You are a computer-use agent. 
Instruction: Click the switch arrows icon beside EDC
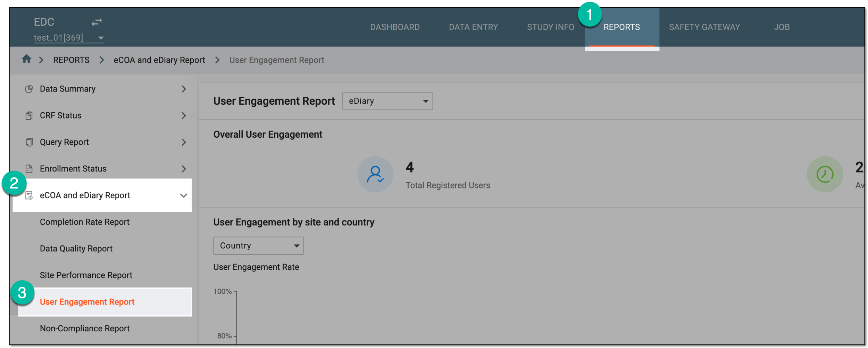pyautogui.click(x=97, y=22)
